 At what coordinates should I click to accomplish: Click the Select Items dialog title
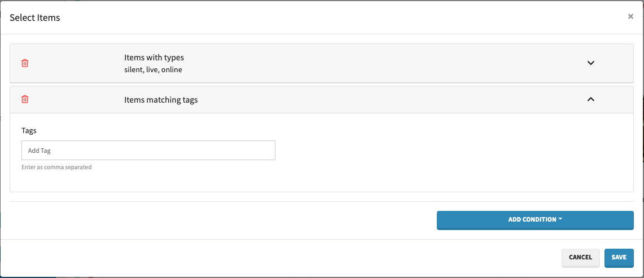point(35,17)
